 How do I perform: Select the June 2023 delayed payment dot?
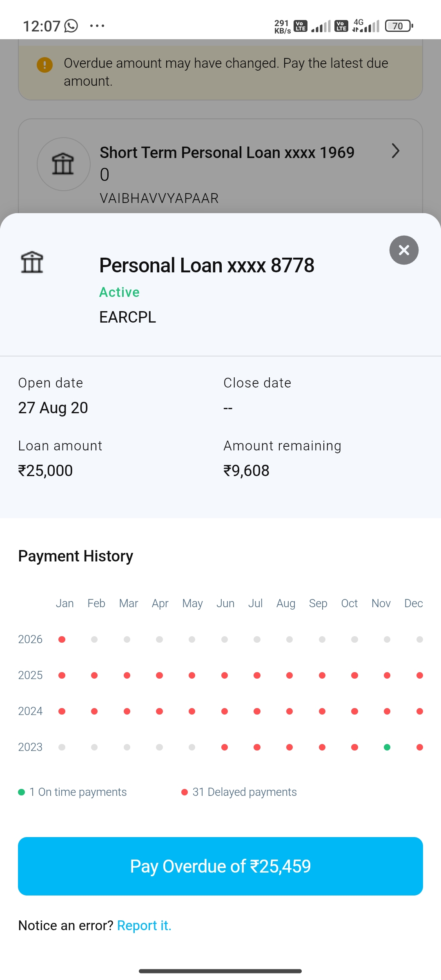(x=225, y=747)
